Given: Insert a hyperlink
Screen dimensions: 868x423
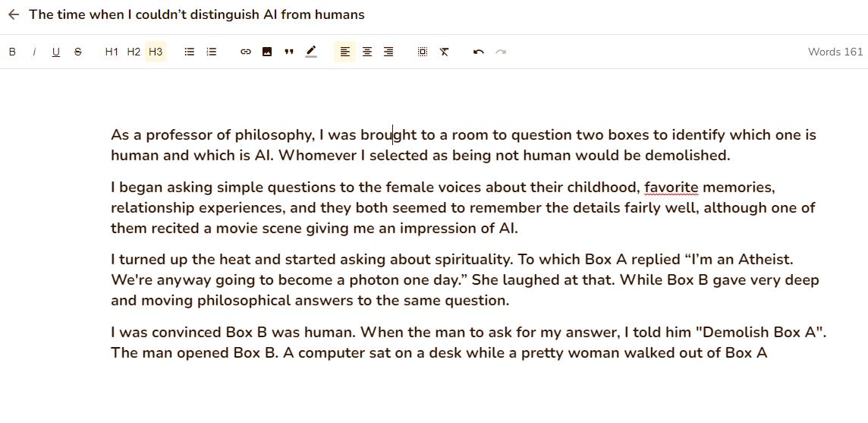Looking at the screenshot, I should click(x=245, y=52).
